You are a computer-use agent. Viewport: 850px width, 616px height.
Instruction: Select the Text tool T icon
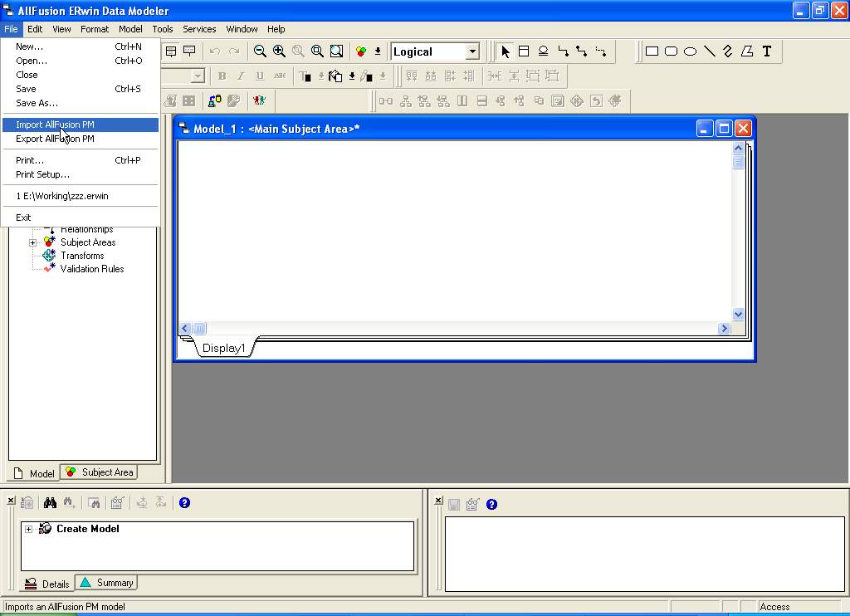point(766,51)
